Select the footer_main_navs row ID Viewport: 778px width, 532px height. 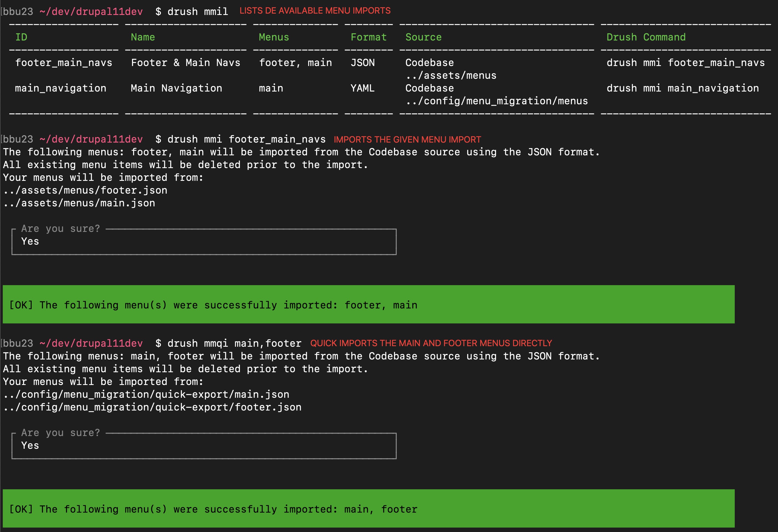pos(64,63)
